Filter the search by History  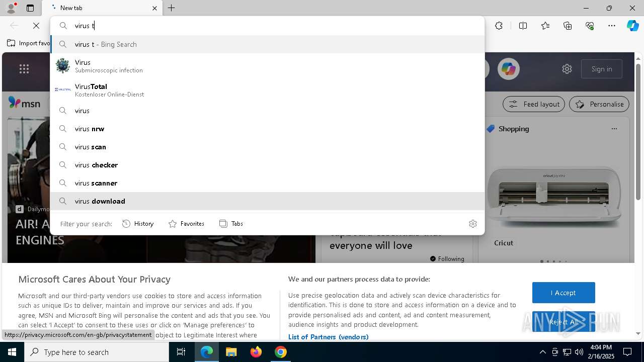click(138, 224)
